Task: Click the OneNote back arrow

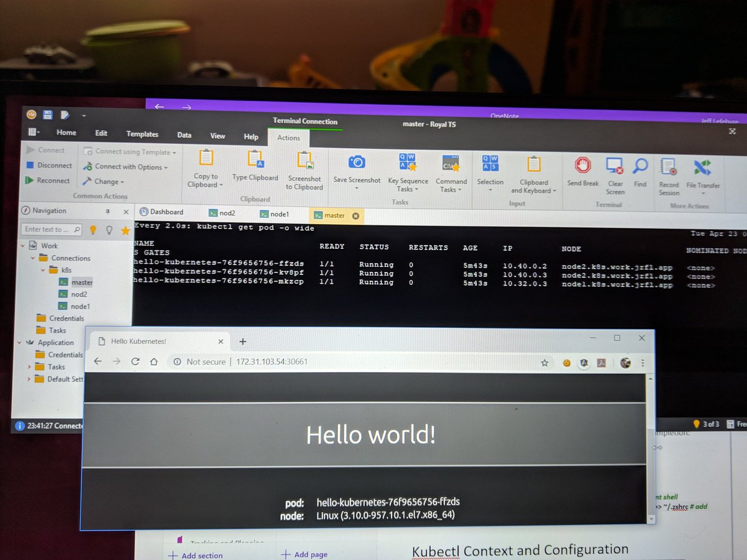Action: [x=159, y=106]
